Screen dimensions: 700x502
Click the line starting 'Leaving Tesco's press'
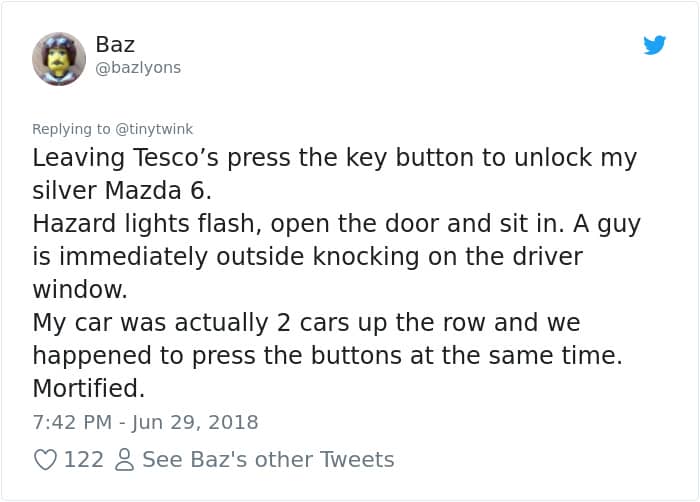click(334, 158)
